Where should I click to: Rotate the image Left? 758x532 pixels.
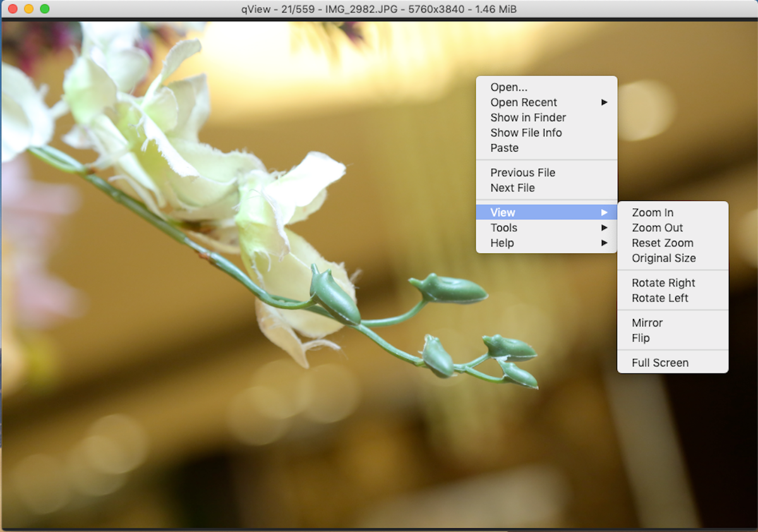tap(659, 298)
